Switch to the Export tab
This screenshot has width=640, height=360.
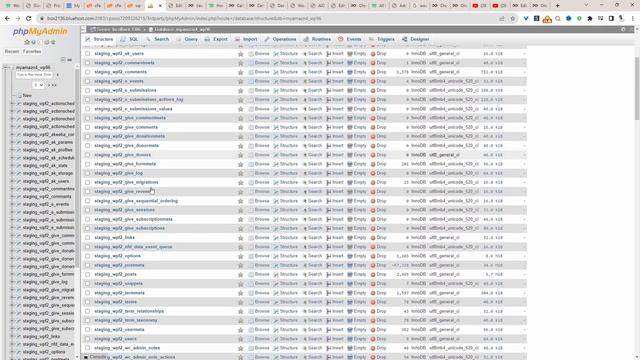(x=216, y=39)
